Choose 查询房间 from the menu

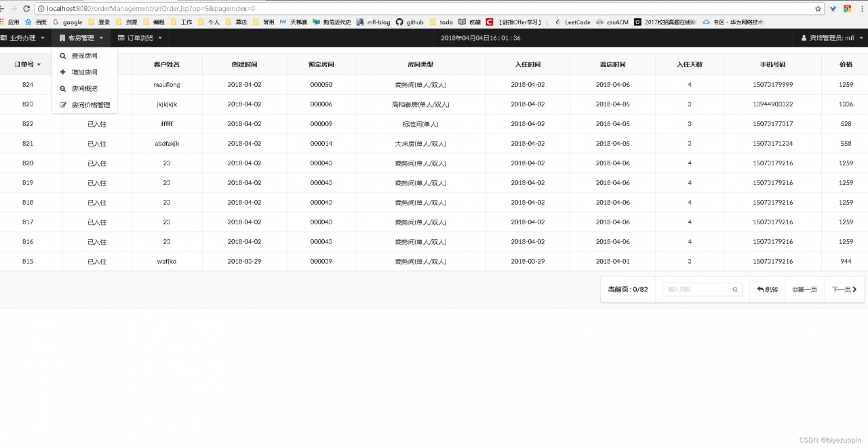pyautogui.click(x=84, y=56)
